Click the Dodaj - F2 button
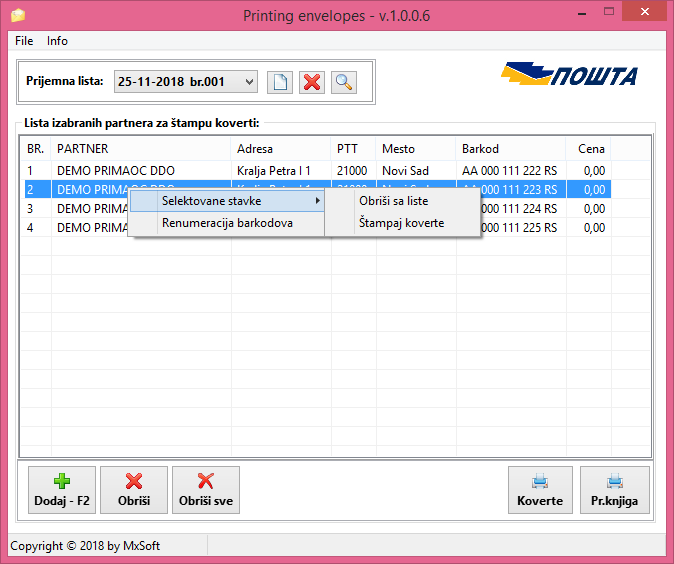 click(x=62, y=490)
